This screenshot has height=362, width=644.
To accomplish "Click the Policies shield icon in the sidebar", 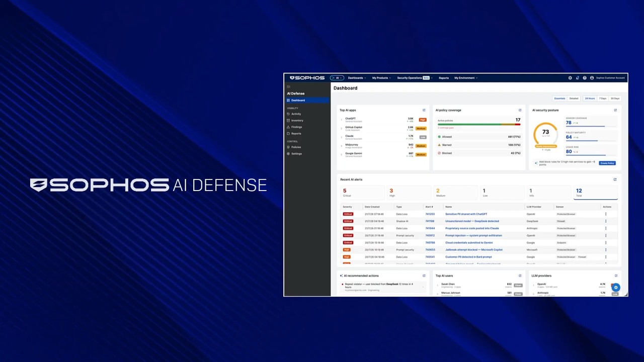I will [288, 147].
